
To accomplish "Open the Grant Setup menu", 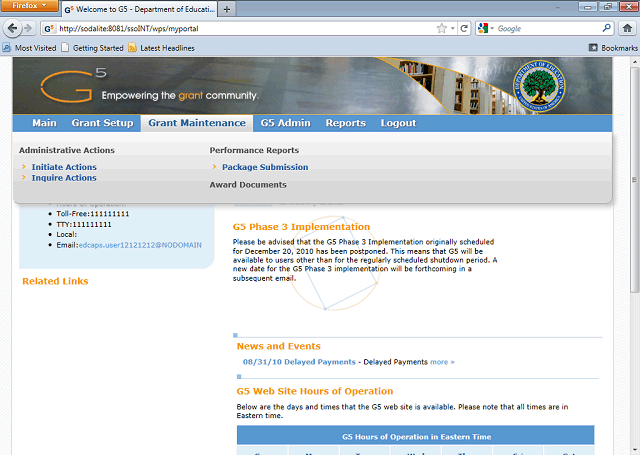I will tap(102, 123).
